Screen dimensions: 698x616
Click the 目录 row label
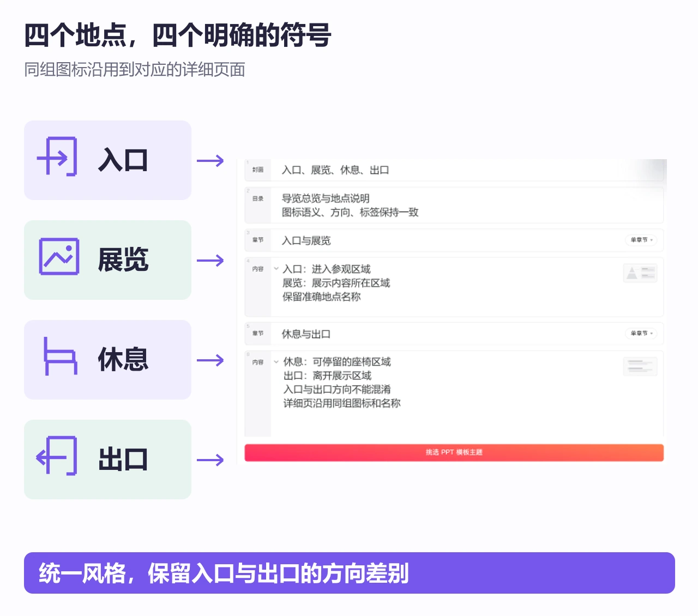258,198
